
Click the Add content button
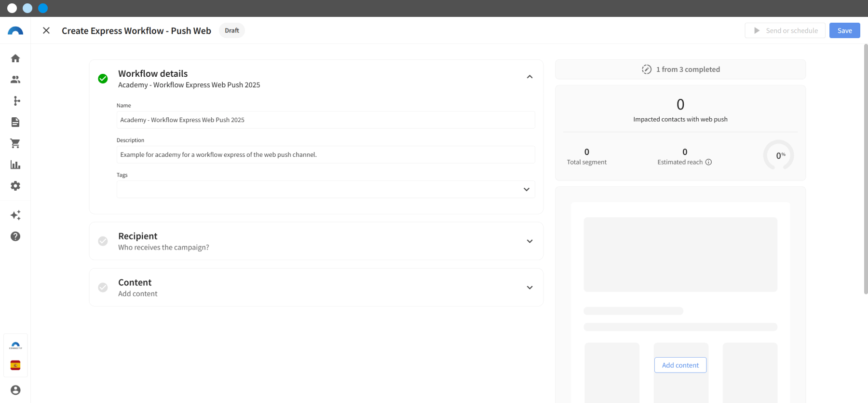pos(680,365)
